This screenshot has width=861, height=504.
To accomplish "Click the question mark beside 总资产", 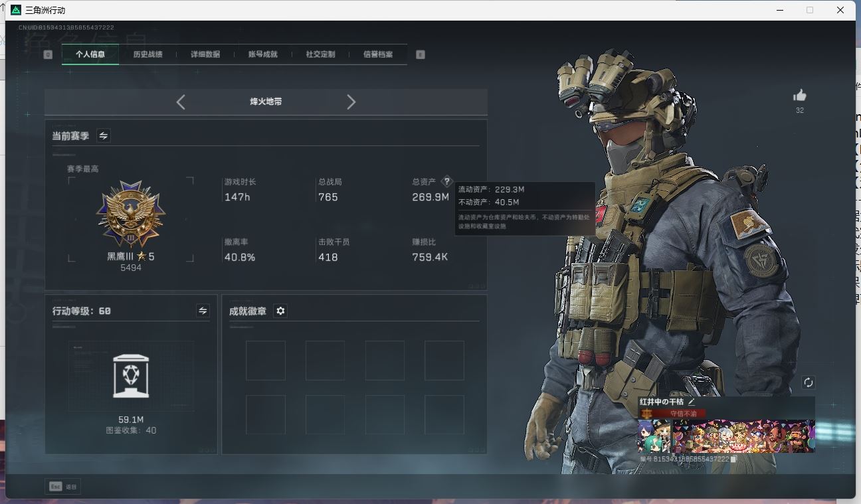I will 447,181.
